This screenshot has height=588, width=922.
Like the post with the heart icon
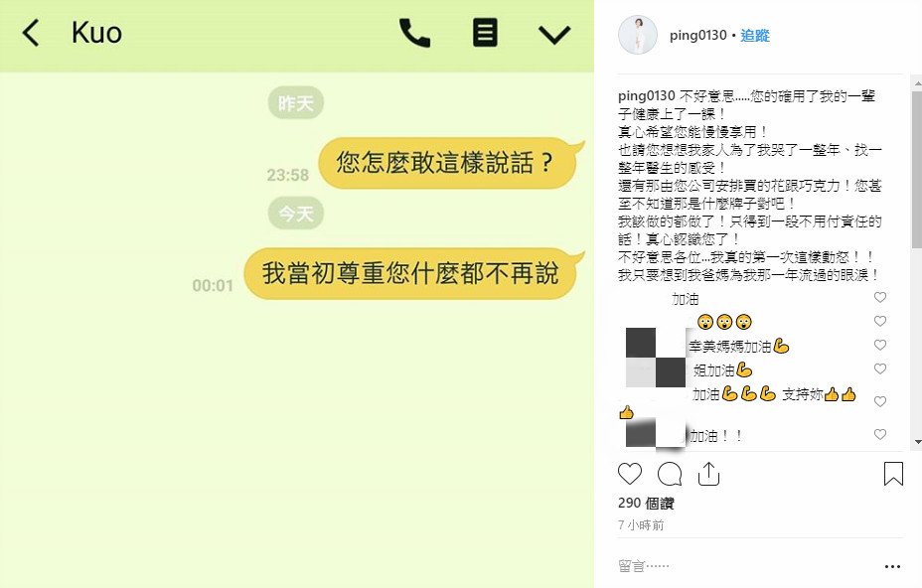(x=630, y=474)
